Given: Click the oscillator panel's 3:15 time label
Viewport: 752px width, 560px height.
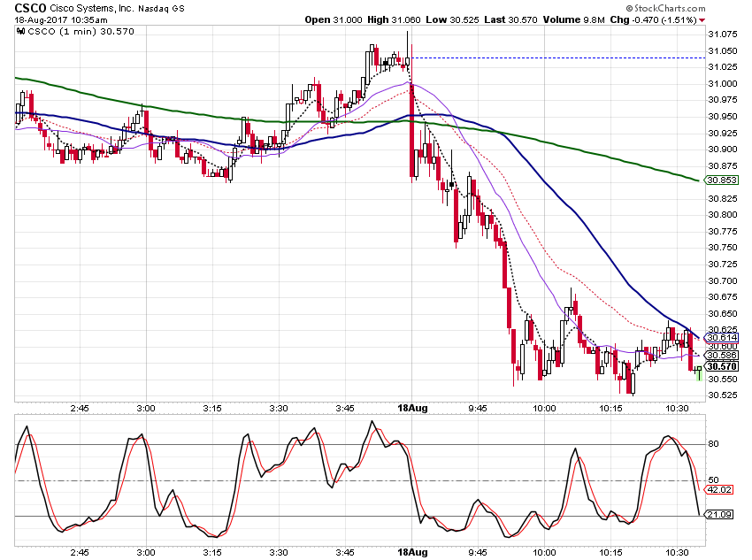Looking at the screenshot, I should 212,552.
